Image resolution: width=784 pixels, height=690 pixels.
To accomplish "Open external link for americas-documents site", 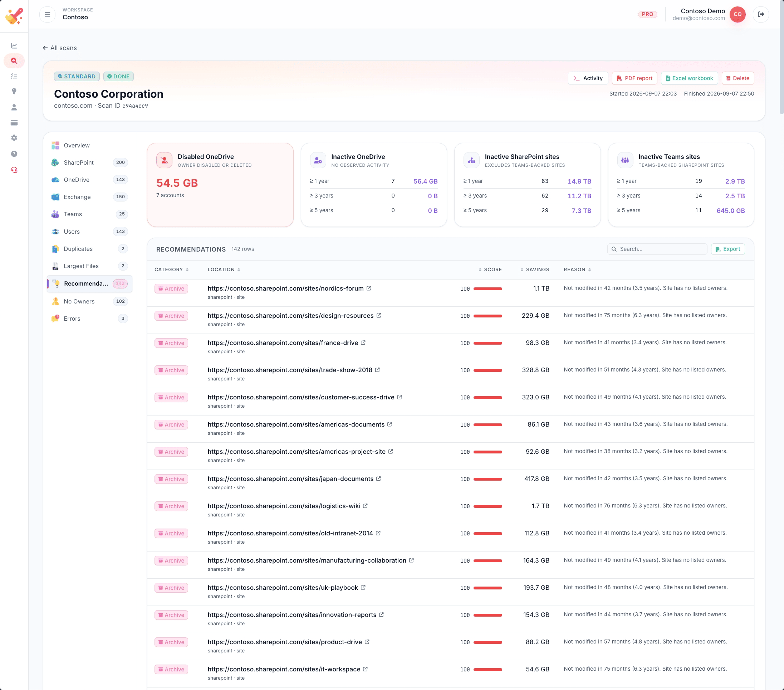I will (x=390, y=424).
